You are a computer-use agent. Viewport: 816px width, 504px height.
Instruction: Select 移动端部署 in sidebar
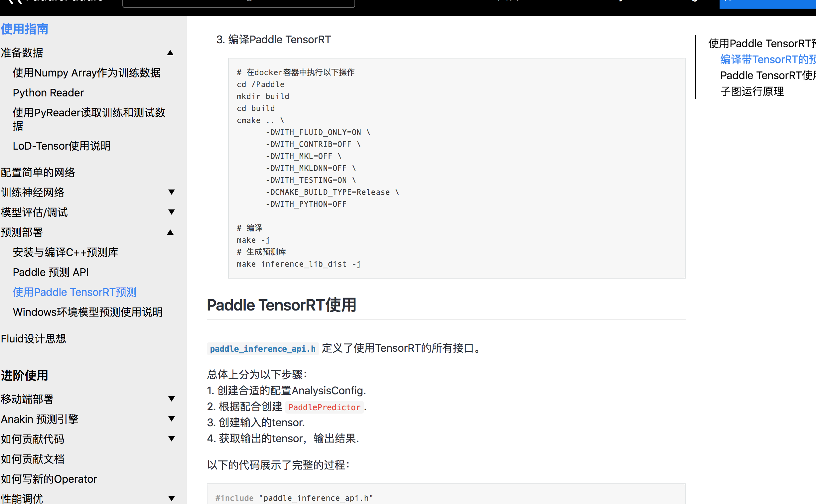pos(27,399)
